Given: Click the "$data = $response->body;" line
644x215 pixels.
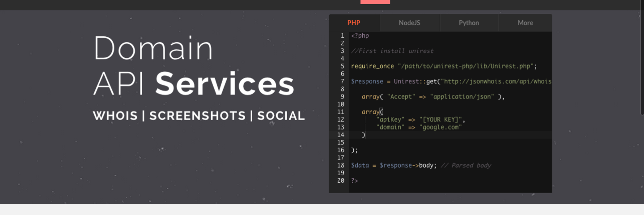Looking at the screenshot, I should tap(394, 165).
